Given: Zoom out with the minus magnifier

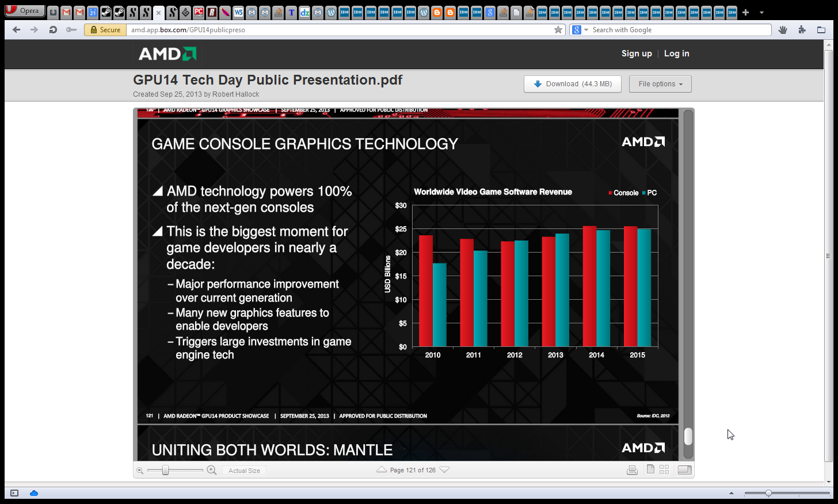Looking at the screenshot, I should [140, 471].
